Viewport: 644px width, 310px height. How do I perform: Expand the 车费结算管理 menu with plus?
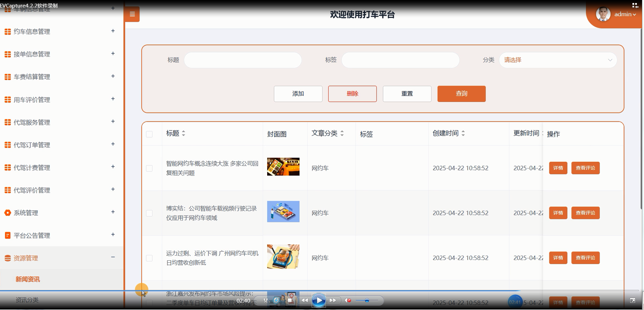click(x=113, y=76)
